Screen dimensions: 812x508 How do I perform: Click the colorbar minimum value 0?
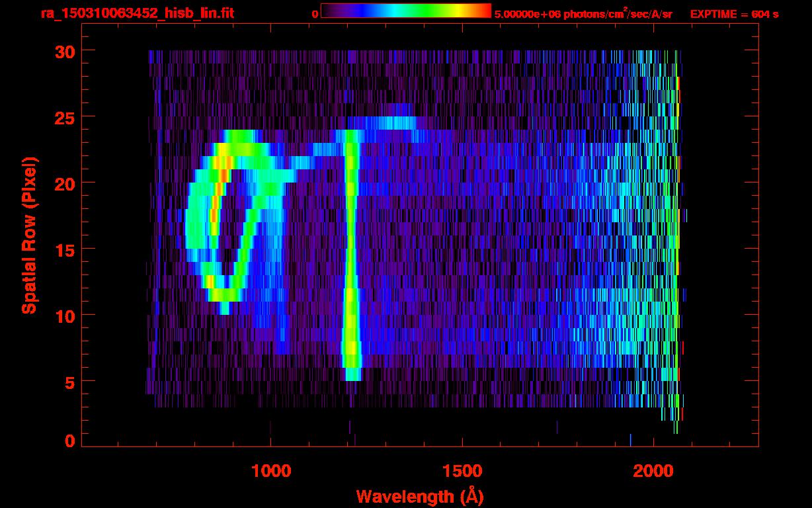[315, 13]
